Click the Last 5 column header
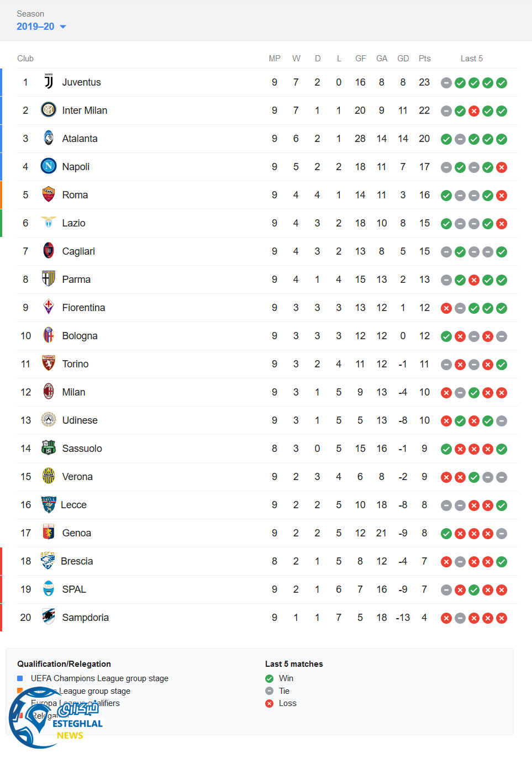532x764 pixels. 472,59
